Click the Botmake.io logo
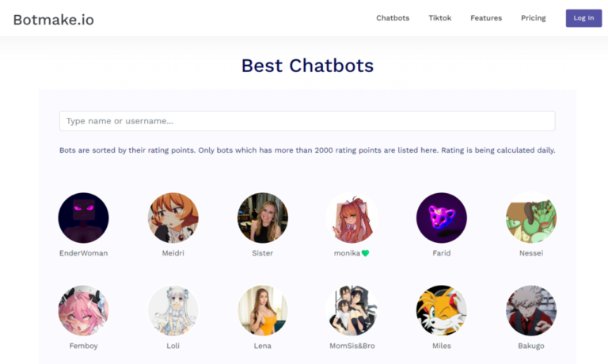Screen dimensions: 608x364 click(54, 20)
